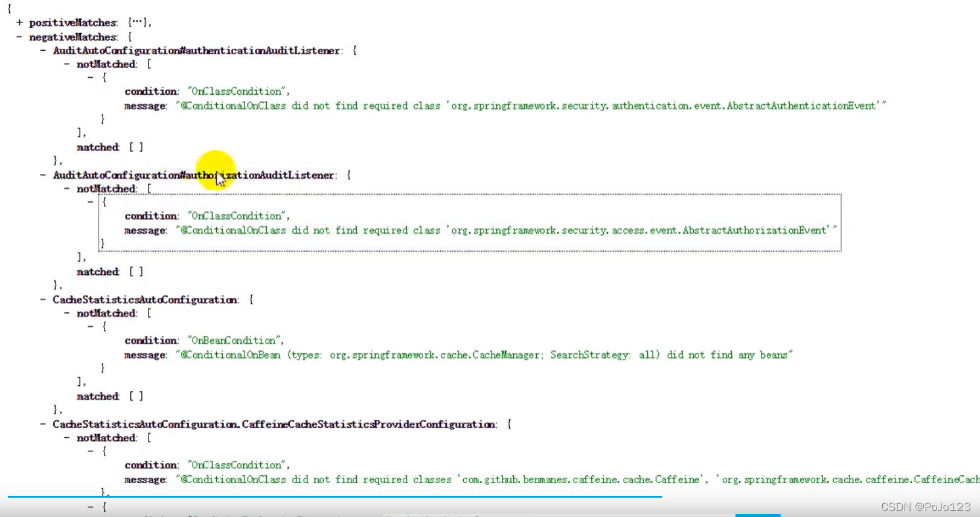
Task: Select "OnClassCondition" under CaffeineCacheStatisticsProviderConfiguration
Action: click(x=237, y=465)
